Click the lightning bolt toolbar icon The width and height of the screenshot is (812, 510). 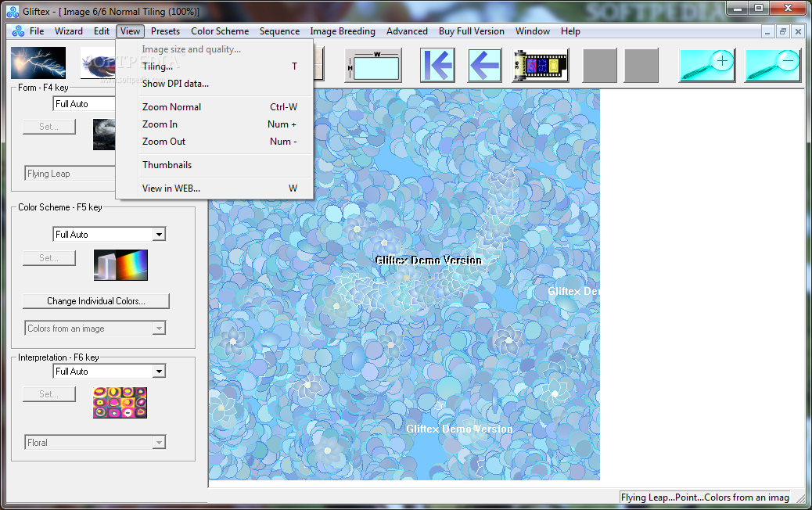[x=38, y=63]
